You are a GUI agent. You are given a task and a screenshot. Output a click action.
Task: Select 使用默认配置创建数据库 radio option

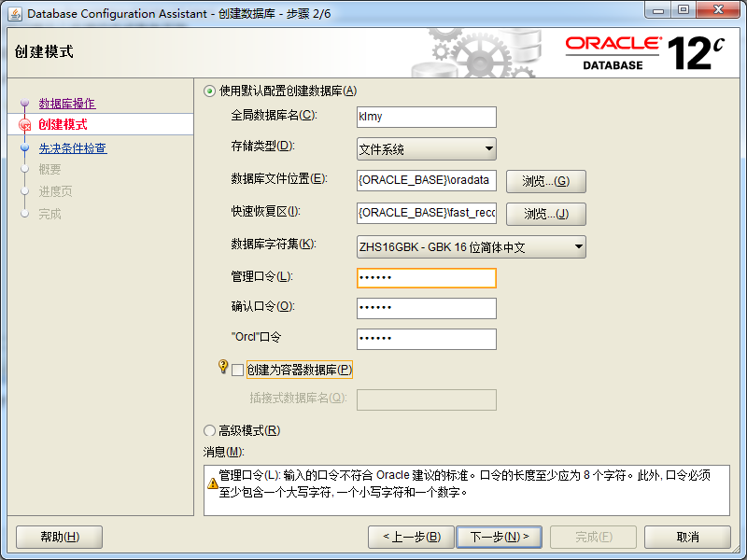[209, 91]
